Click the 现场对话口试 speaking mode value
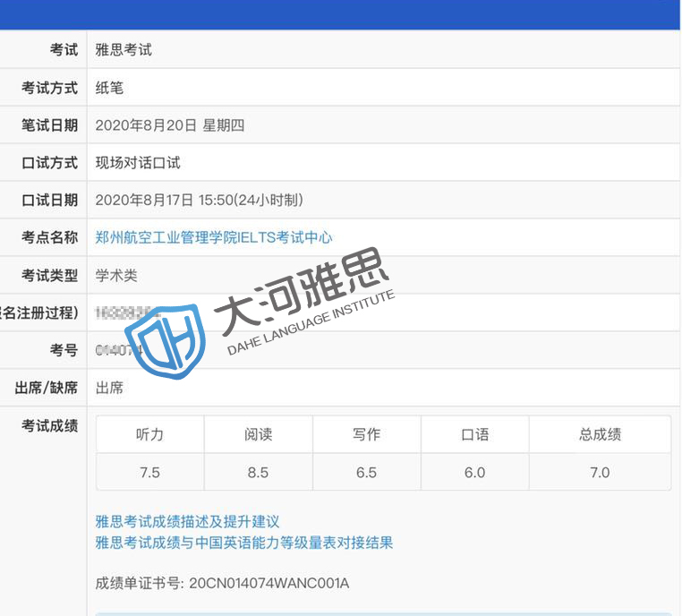The width and height of the screenshot is (682, 616). pyautogui.click(x=138, y=163)
